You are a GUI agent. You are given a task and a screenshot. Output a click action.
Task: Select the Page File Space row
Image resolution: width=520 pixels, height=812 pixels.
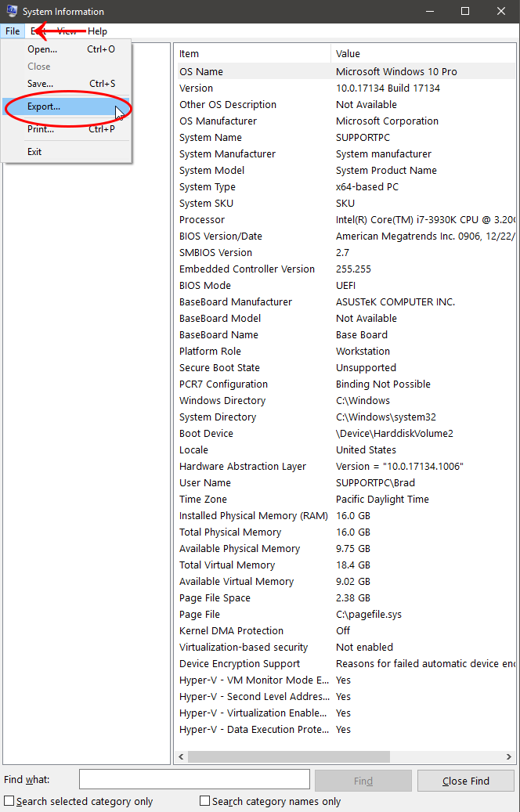[x=346, y=598]
